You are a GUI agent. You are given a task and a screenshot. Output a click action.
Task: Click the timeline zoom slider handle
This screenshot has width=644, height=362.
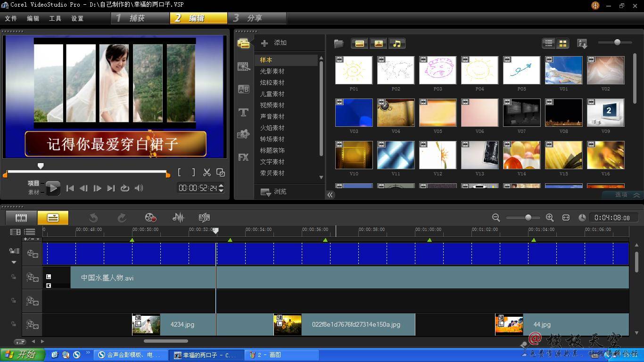(528, 217)
